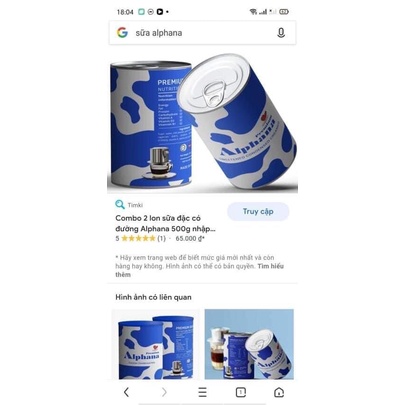
Task: Go back using the browser back arrow
Action: pyautogui.click(x=126, y=392)
